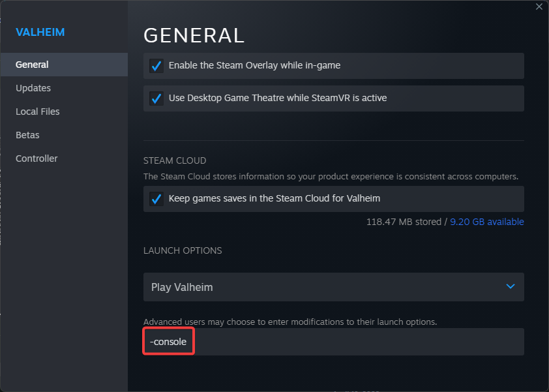
Task: Select the Betas tab
Action: coord(27,134)
